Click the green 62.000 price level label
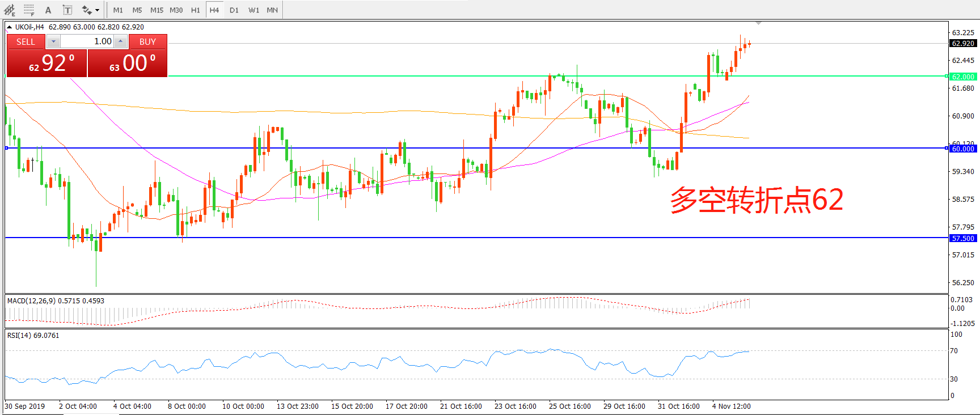 point(962,77)
